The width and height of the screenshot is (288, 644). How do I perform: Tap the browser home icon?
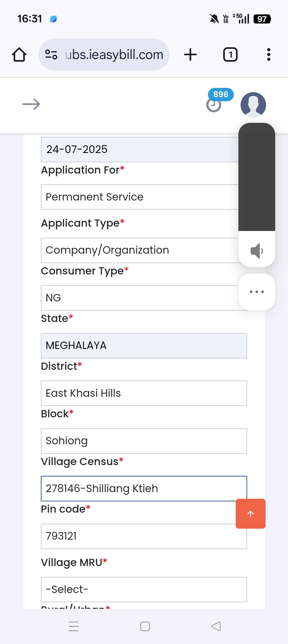point(19,55)
